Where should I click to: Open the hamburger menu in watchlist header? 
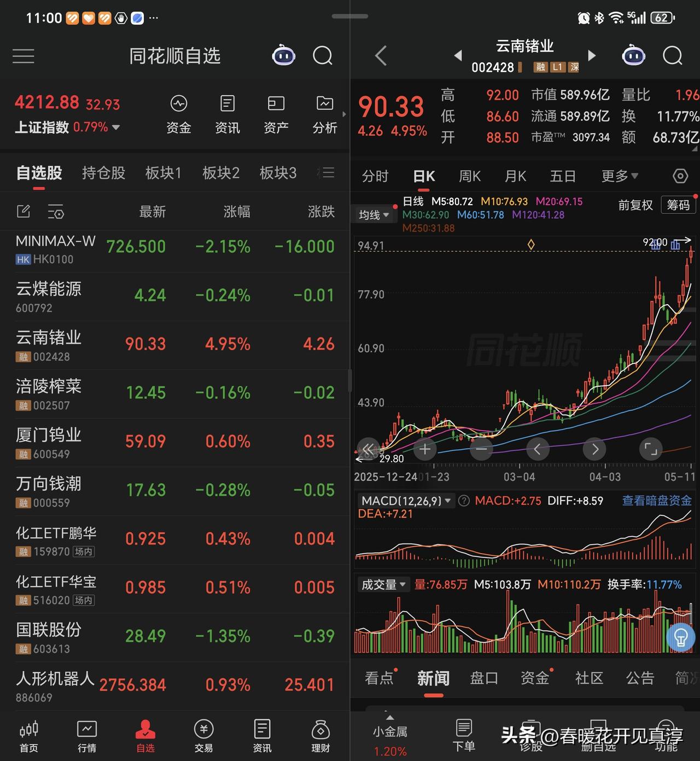click(x=24, y=56)
